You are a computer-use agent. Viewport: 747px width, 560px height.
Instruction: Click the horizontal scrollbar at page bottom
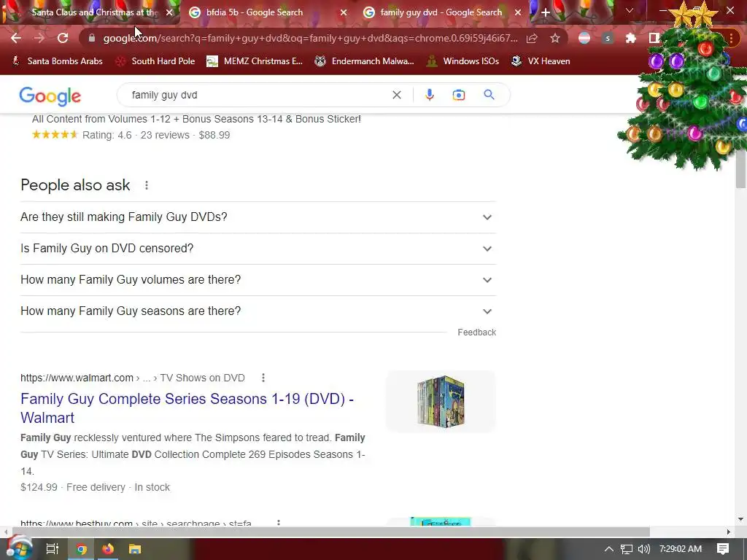tap(331, 532)
